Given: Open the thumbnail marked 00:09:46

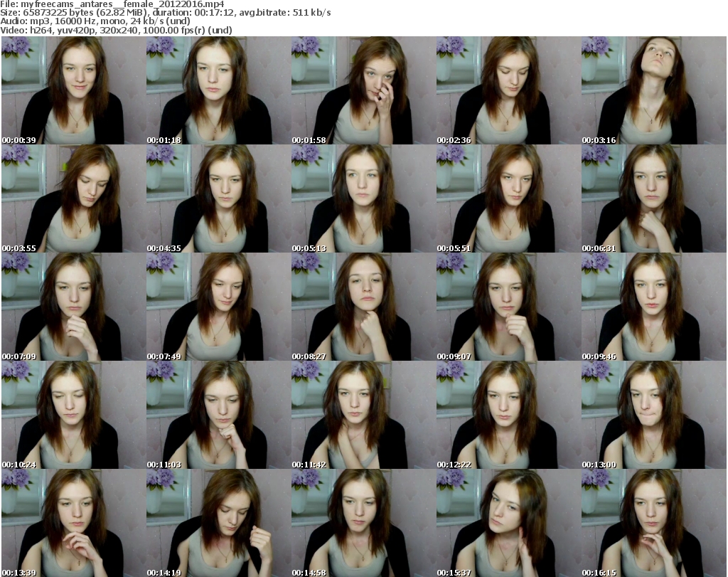Looking at the screenshot, I should pos(653,307).
